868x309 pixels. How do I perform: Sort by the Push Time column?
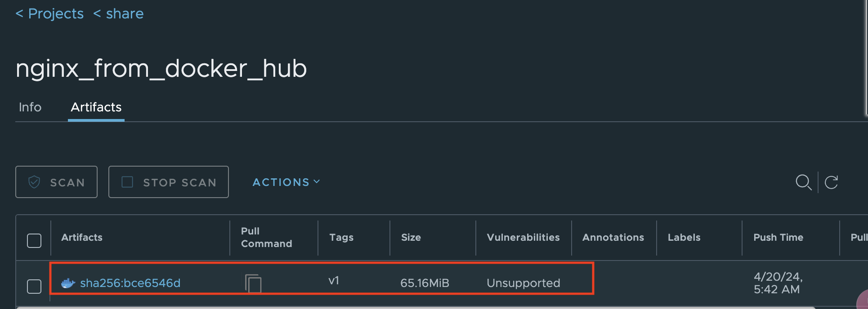coord(779,237)
